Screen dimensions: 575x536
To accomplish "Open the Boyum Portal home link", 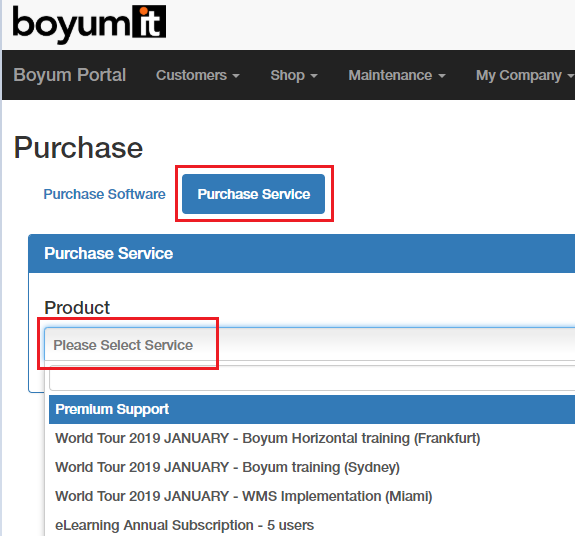I will click(x=70, y=75).
